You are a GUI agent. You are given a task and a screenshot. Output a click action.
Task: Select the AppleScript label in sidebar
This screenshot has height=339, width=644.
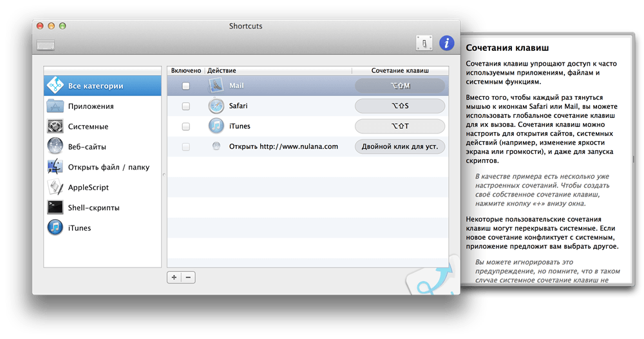point(88,188)
